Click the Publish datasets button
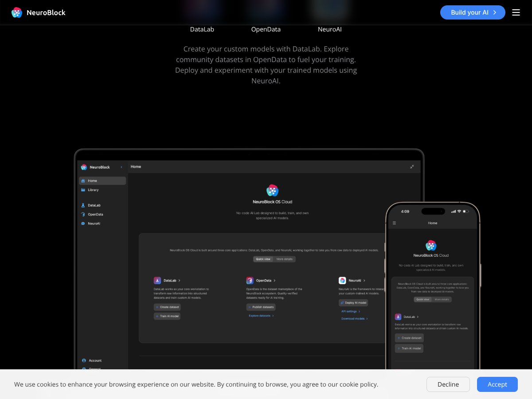 pos(261,307)
